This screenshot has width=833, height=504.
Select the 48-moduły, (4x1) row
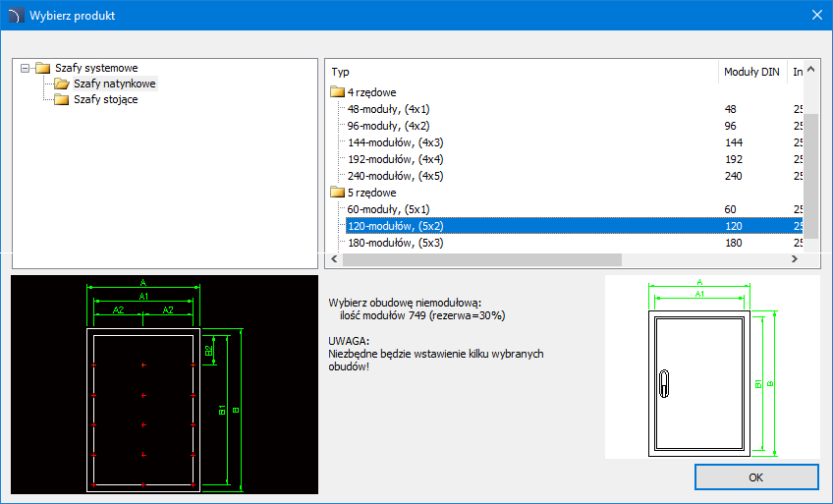(x=388, y=109)
